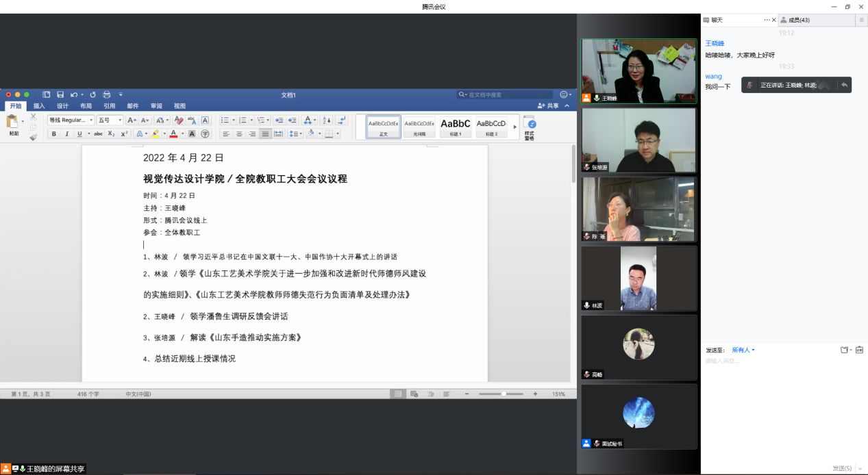Open the Styles Pane (样式窗格)
868x475 pixels.
point(530,127)
